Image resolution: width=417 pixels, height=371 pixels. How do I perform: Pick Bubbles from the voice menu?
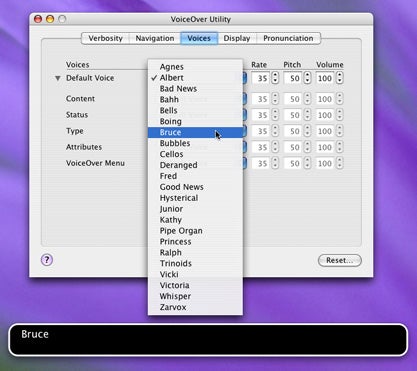pyautogui.click(x=195, y=143)
